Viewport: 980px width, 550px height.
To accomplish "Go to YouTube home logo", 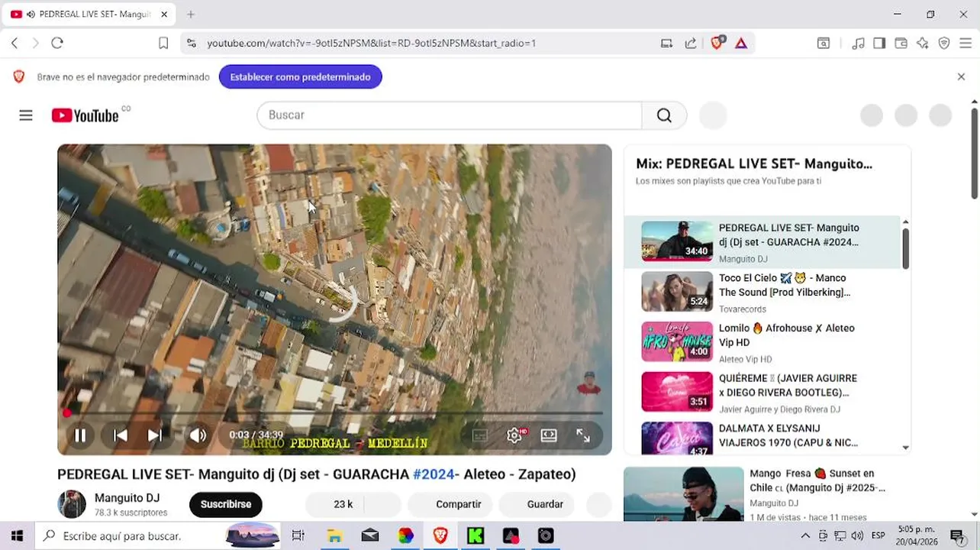I will point(85,115).
